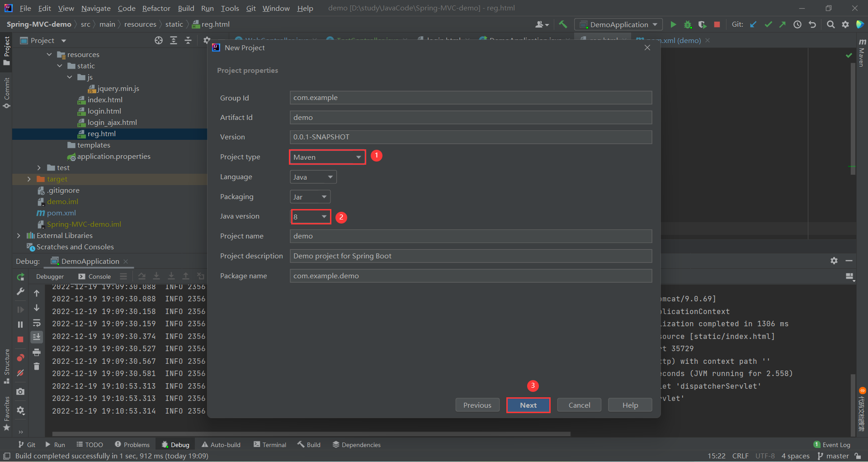Image resolution: width=868 pixels, height=462 pixels.
Task: Click Previous button in dialog
Action: coord(477,405)
